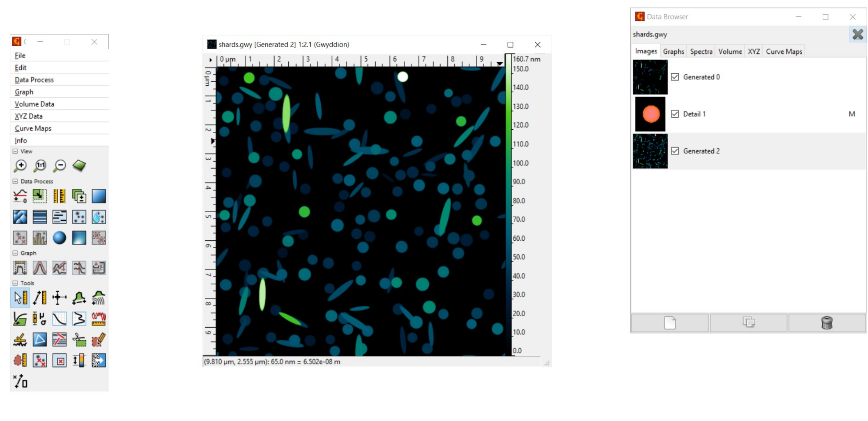Collapse the Data Process section
The height and width of the screenshot is (421, 868).
[15, 182]
